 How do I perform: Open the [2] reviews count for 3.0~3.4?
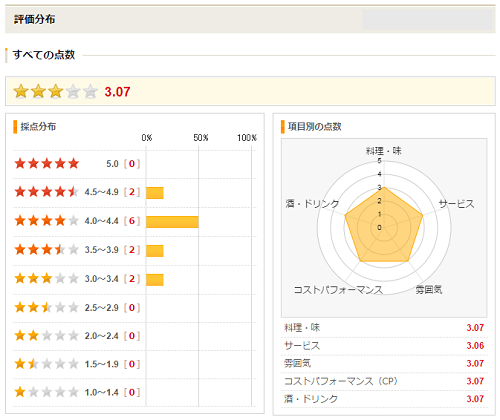132,279
